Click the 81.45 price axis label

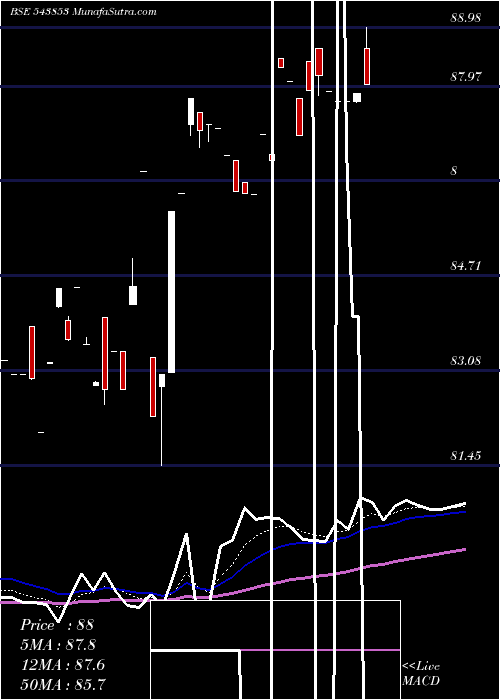466,456
